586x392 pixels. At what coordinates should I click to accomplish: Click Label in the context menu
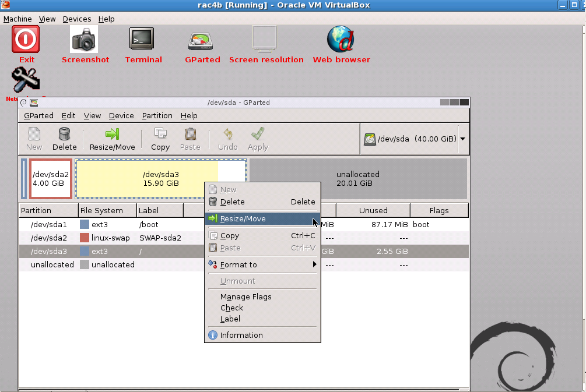pos(230,319)
